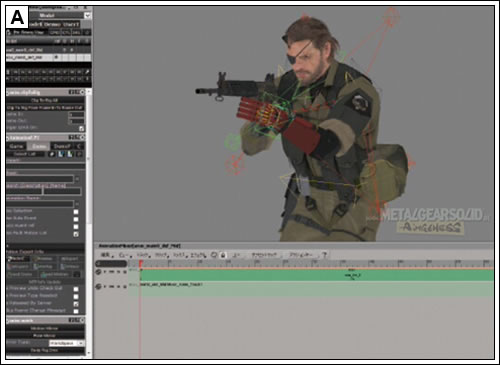Click Clip To Rig From Frame In To Frame Out
Screen dimensions: 500x365
click(45, 108)
